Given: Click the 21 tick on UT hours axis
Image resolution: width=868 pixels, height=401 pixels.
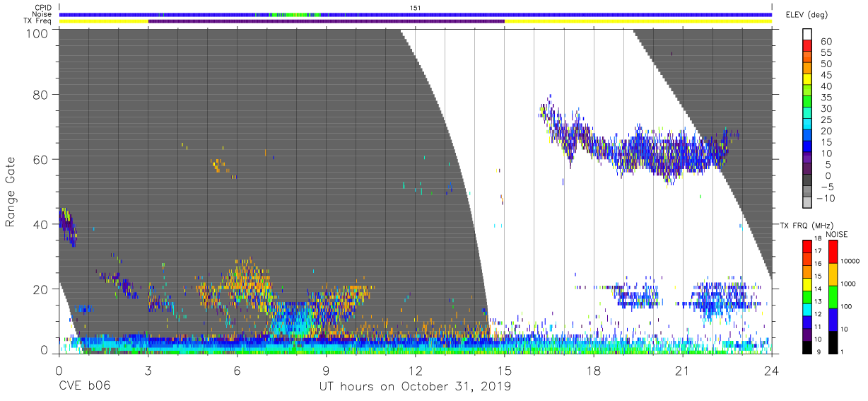Looking at the screenshot, I should [x=682, y=370].
